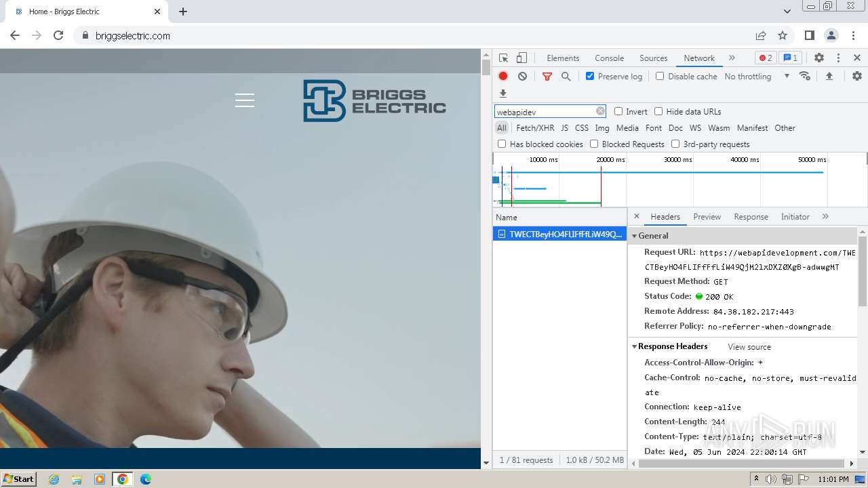Open network settings gear icon

click(857, 77)
